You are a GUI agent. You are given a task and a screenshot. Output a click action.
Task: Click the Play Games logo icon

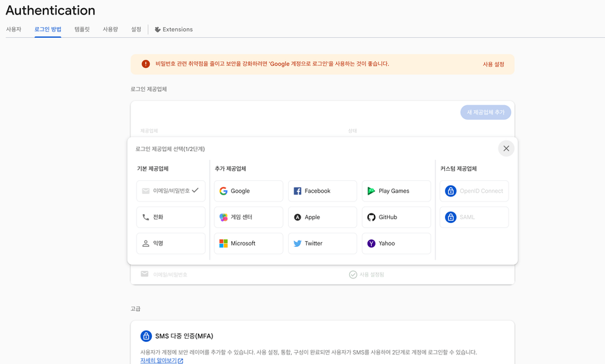[x=371, y=191]
